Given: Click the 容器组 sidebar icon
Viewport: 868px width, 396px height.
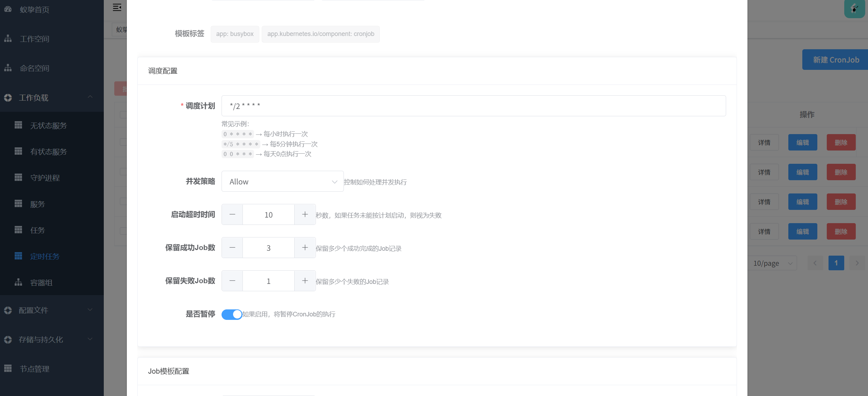Looking at the screenshot, I should tap(19, 282).
